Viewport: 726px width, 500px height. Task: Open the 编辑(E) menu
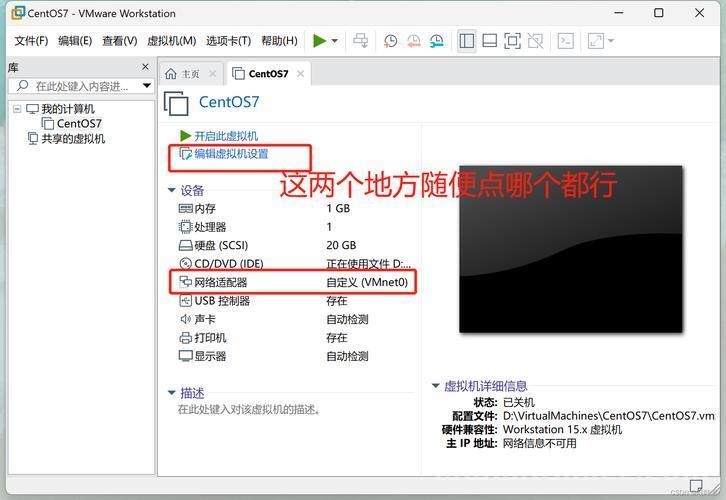click(x=75, y=41)
